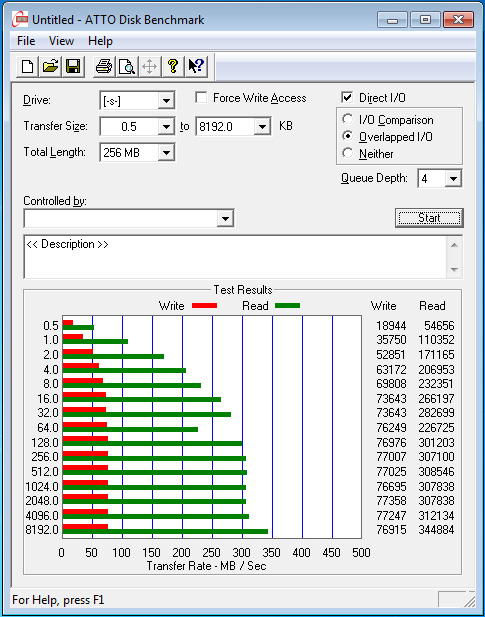This screenshot has height=617, width=485.
Task: Expand the Drive dropdown
Action: coord(166,101)
